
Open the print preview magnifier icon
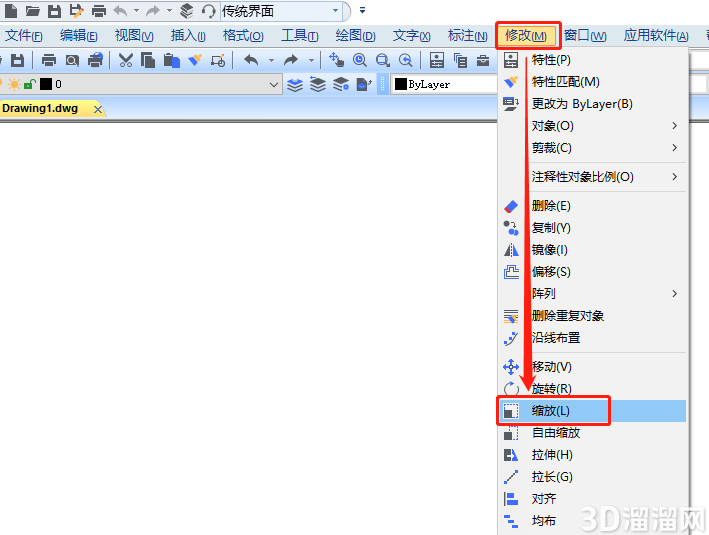[72, 60]
